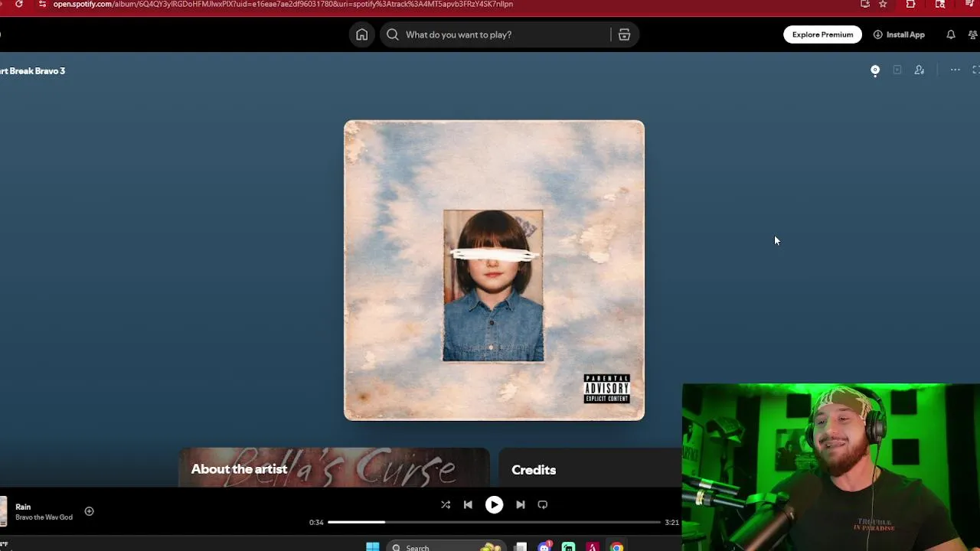Open the browser Extensions puzzle icon
The height and width of the screenshot is (551, 980).
pos(910,4)
